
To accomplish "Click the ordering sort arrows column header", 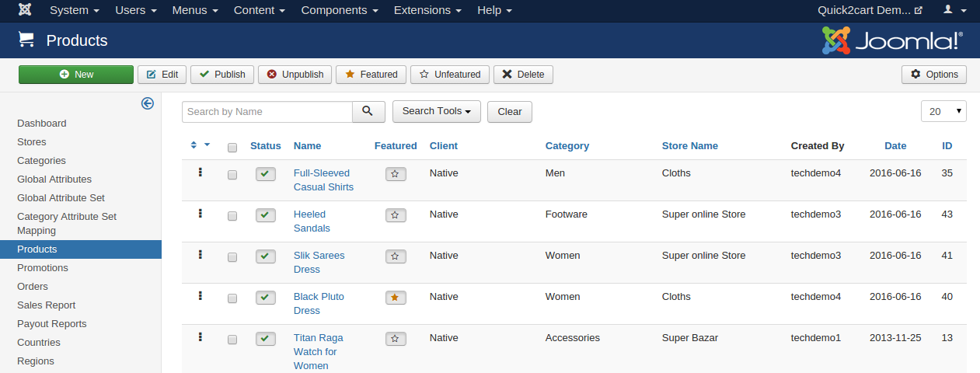I will [200, 145].
